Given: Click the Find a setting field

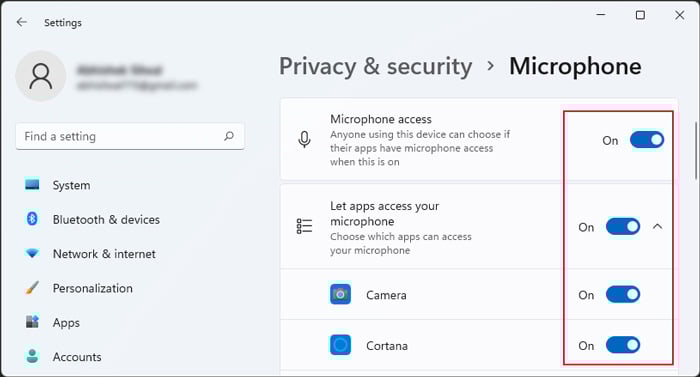Looking at the screenshot, I should coord(130,136).
